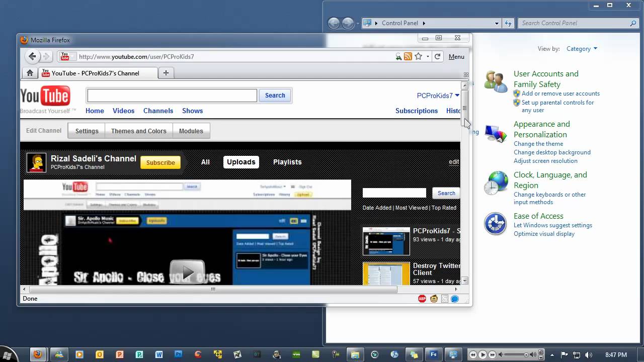The width and height of the screenshot is (644, 362).
Task: Select the Playlists tab on channel
Action: (287, 162)
